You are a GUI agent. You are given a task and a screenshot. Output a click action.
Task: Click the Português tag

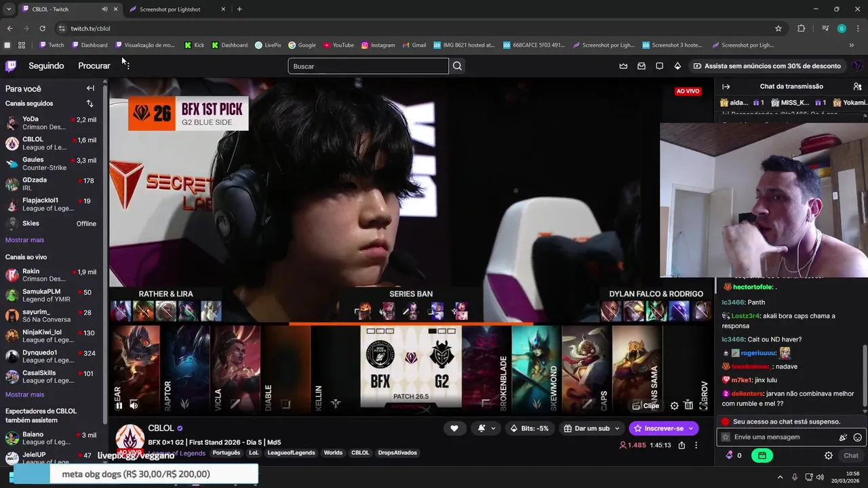click(x=226, y=453)
